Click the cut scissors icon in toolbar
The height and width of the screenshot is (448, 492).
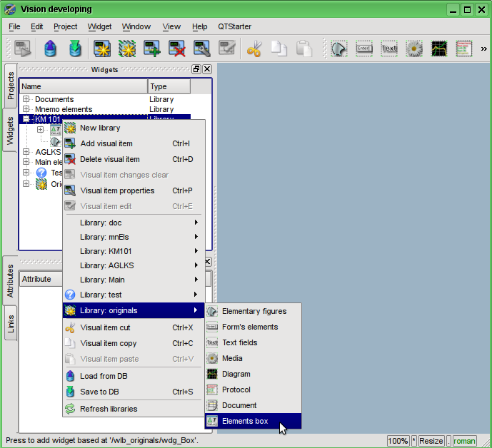(x=253, y=49)
